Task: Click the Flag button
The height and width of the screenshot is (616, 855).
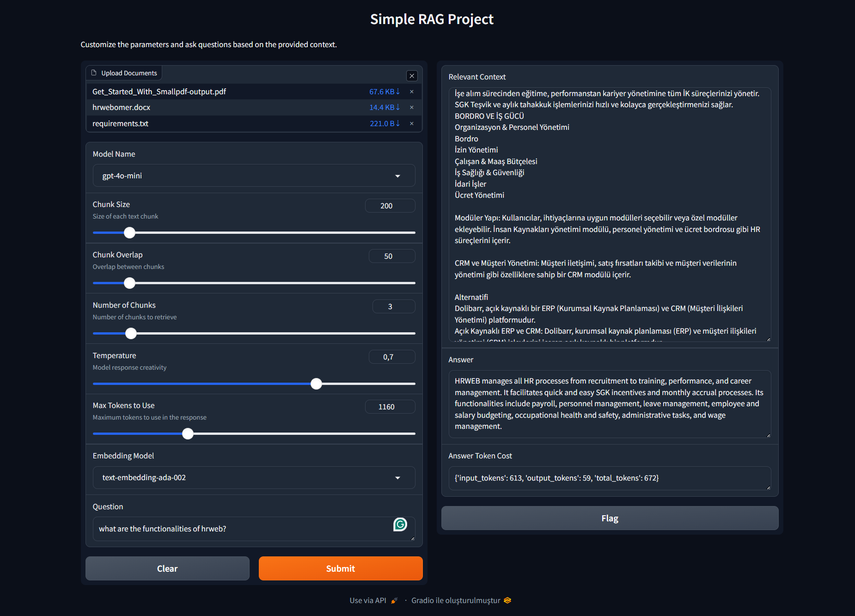Action: 610,518
